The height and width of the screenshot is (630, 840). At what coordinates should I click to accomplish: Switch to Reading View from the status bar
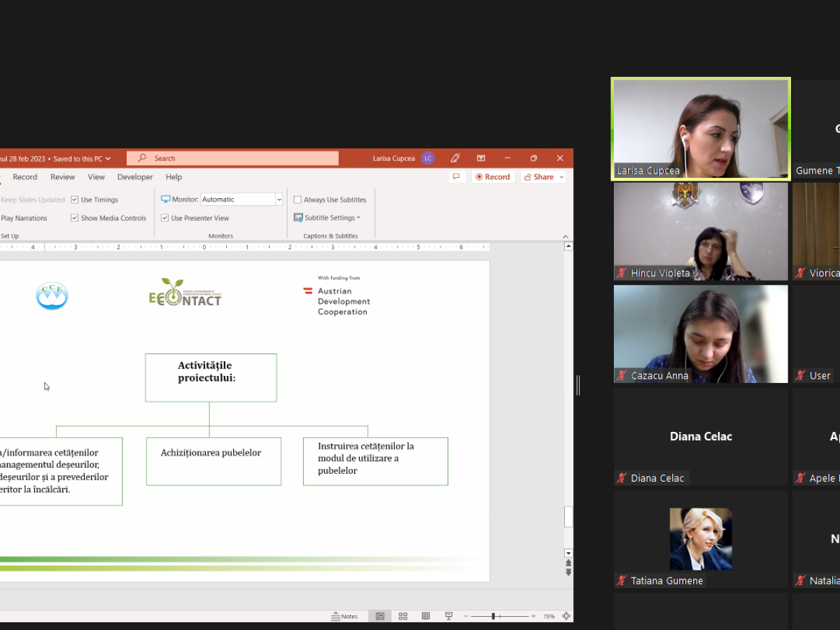(x=426, y=616)
